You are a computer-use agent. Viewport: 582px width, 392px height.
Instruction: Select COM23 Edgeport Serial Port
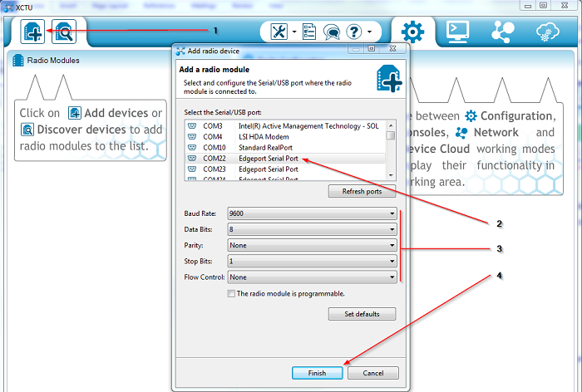285,169
